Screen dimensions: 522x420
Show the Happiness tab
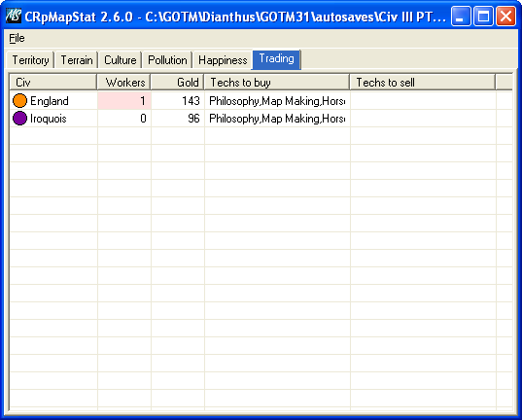[223, 60]
